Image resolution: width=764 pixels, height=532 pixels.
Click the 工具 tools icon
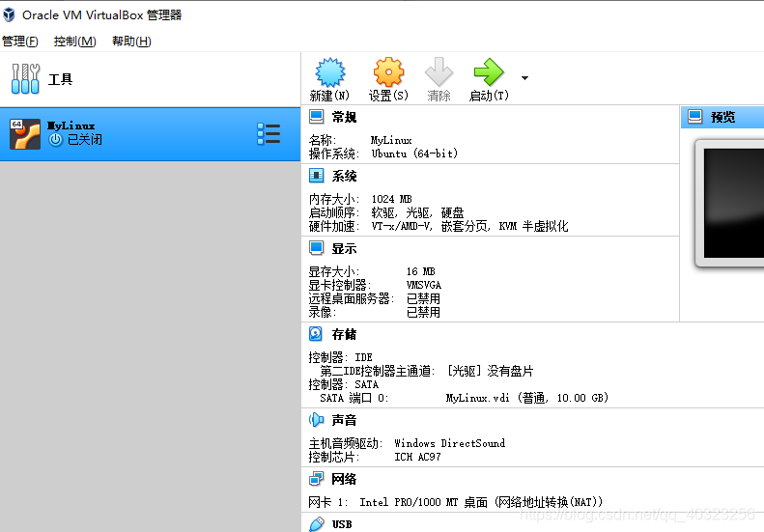(x=25, y=78)
